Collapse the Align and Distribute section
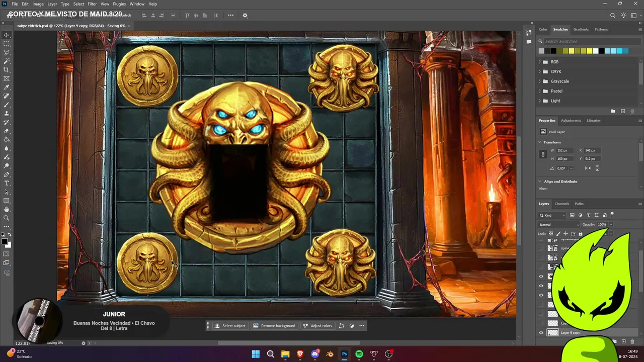 tap(540, 182)
